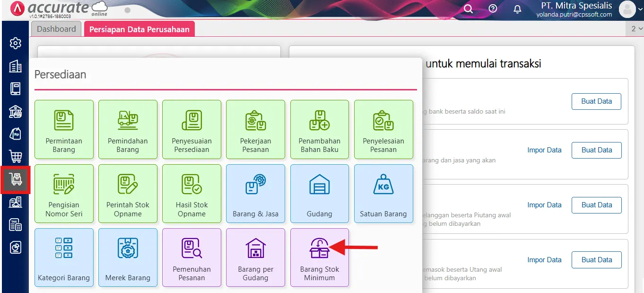Open the help question mark icon
The image size is (644, 293).
click(x=493, y=9)
